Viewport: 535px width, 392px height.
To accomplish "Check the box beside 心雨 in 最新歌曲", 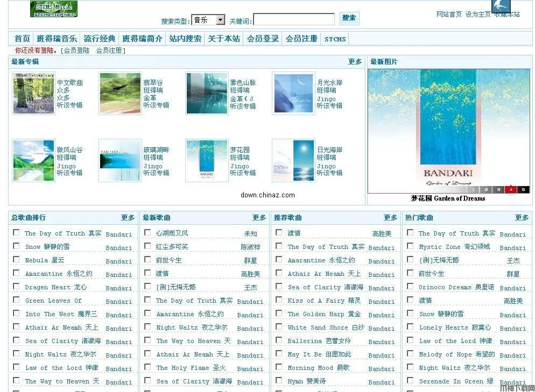I will [147, 233].
